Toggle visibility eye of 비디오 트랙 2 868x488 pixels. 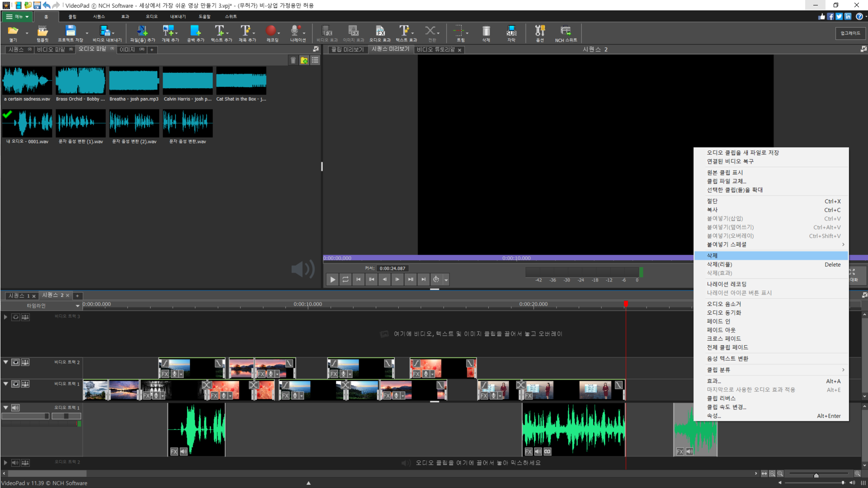pos(15,362)
